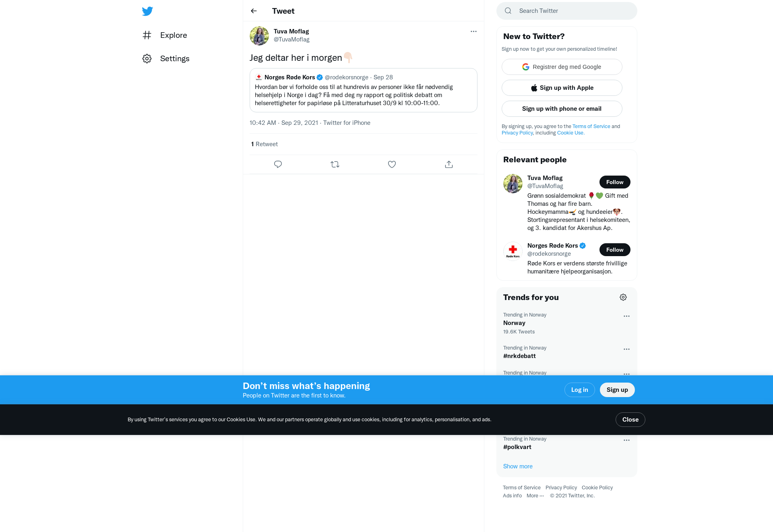Screen dimensions: 773x532
Task: Click Sign up with Apple
Action: click(x=562, y=88)
